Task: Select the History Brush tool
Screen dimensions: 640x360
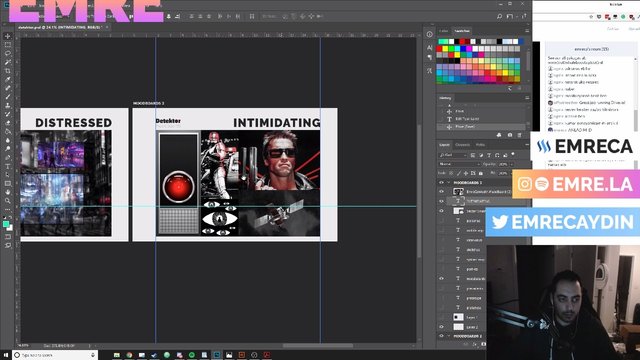Action: [x=8, y=114]
